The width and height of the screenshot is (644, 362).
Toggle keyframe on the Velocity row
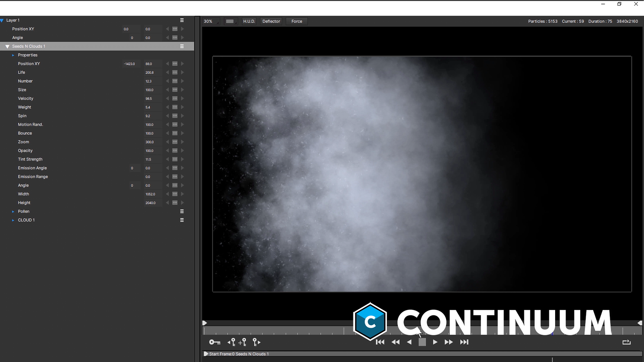(175, 99)
